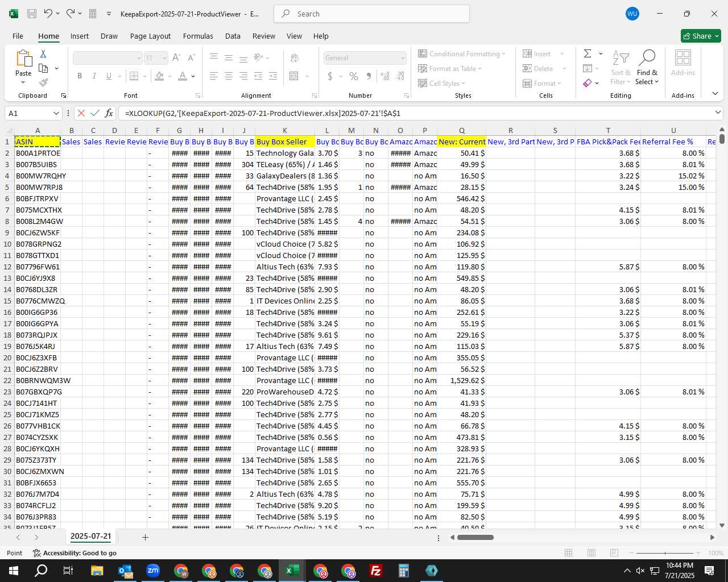This screenshot has width=728, height=582.
Task: Click the Paste clipboard icon
Action: tap(23, 59)
